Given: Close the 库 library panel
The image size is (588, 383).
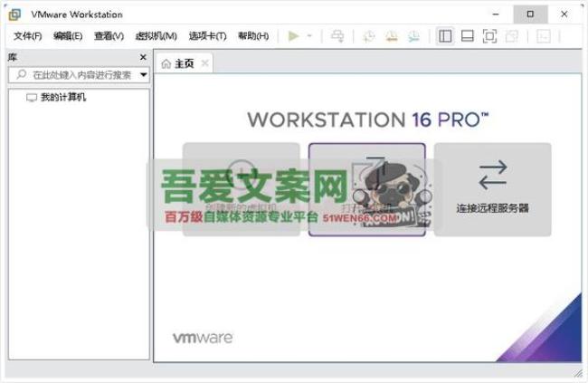Looking at the screenshot, I should tap(143, 57).
